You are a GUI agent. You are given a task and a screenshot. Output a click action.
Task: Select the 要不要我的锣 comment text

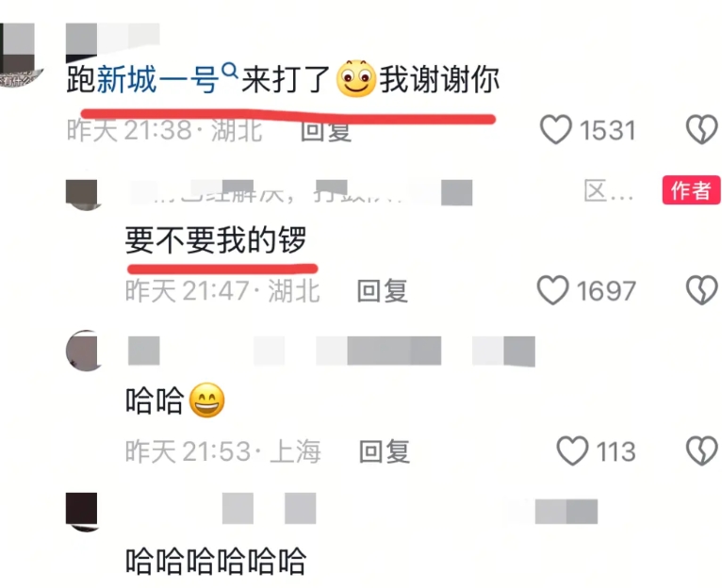216,240
